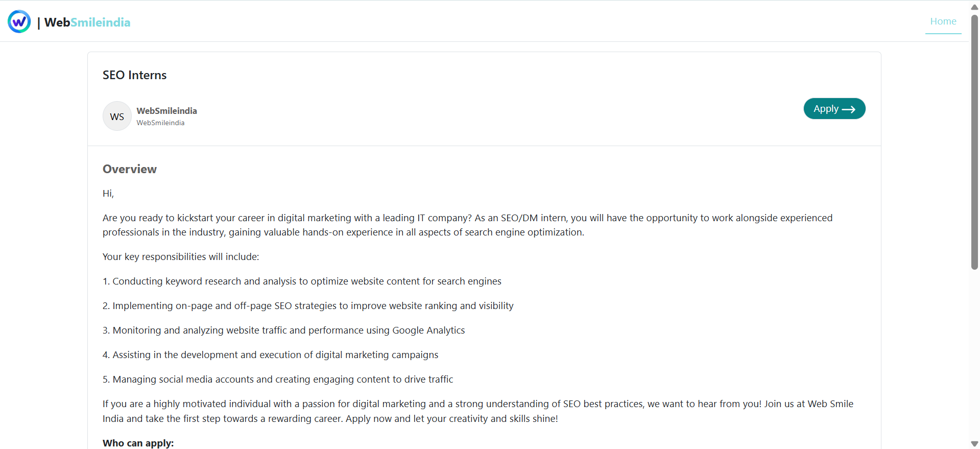Click the WebSmileindia brand text in header
This screenshot has width=980, height=449.
coord(87,22)
